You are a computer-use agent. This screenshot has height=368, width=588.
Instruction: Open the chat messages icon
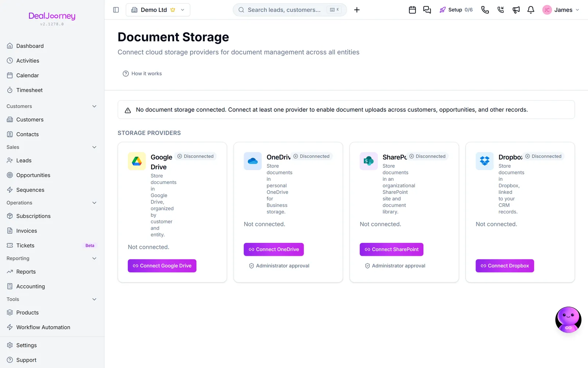click(427, 10)
